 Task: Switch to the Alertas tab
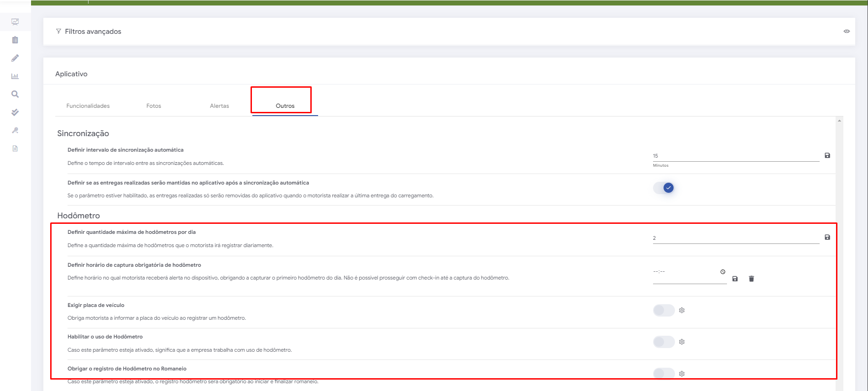220,106
